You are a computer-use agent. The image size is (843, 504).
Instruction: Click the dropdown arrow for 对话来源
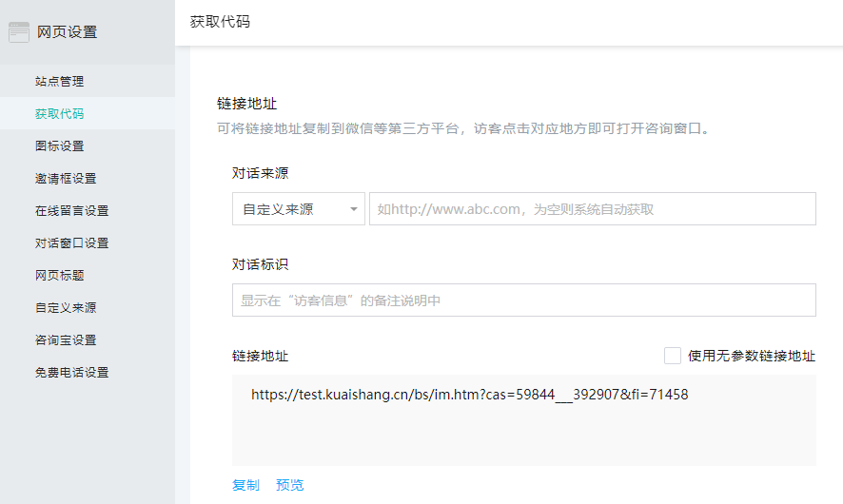[x=354, y=209]
